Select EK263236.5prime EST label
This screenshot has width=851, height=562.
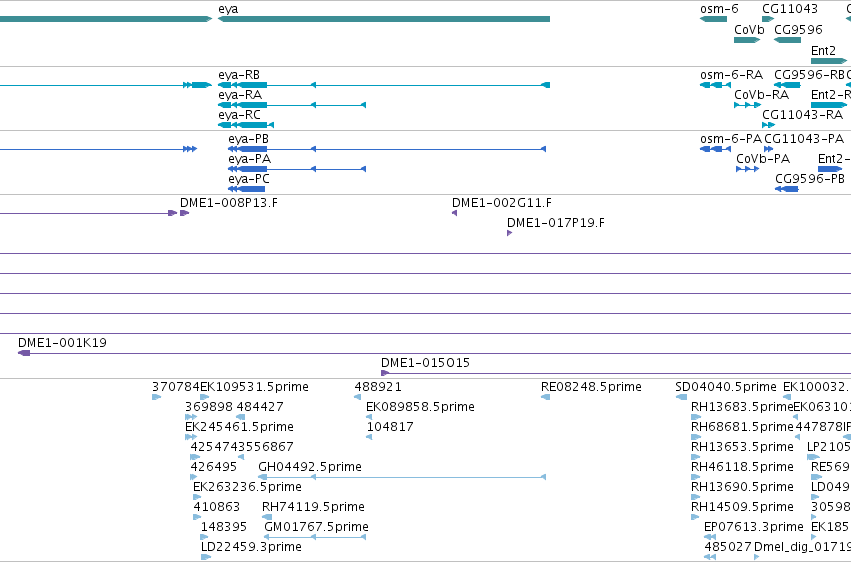click(247, 487)
